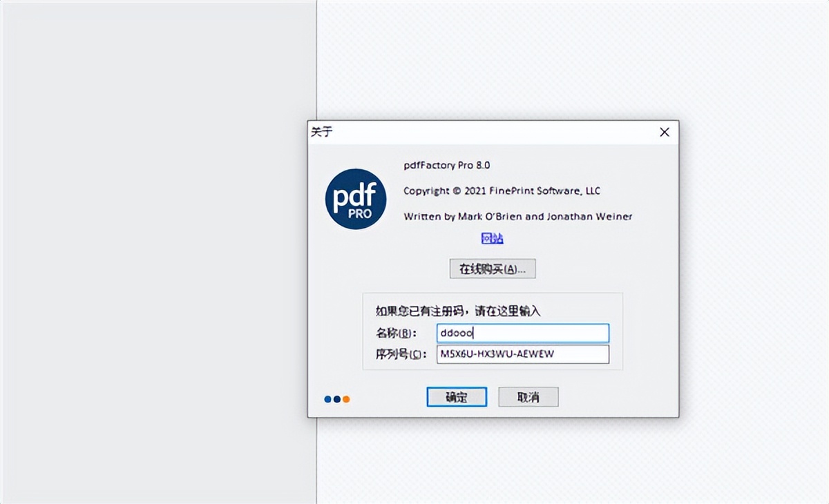The width and height of the screenshot is (829, 504).
Task: Click inside the 名称 name field
Action: pyautogui.click(x=525, y=333)
